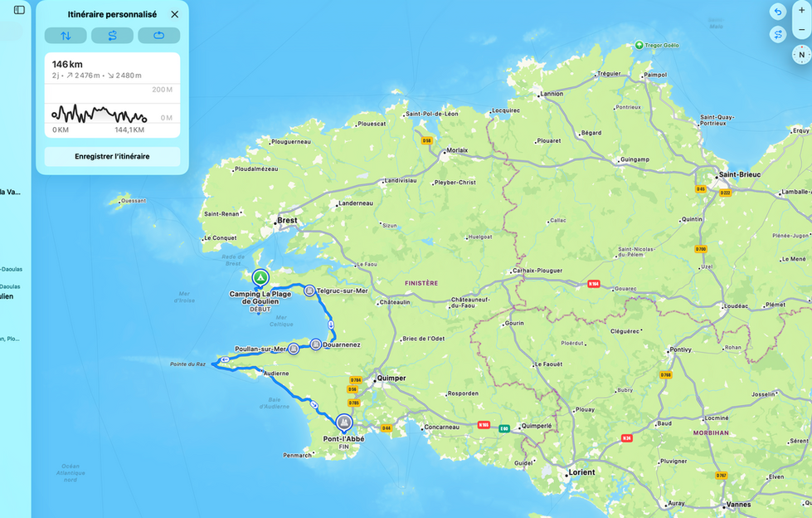Click the Ouessant island label
The image size is (812, 518).
click(134, 201)
